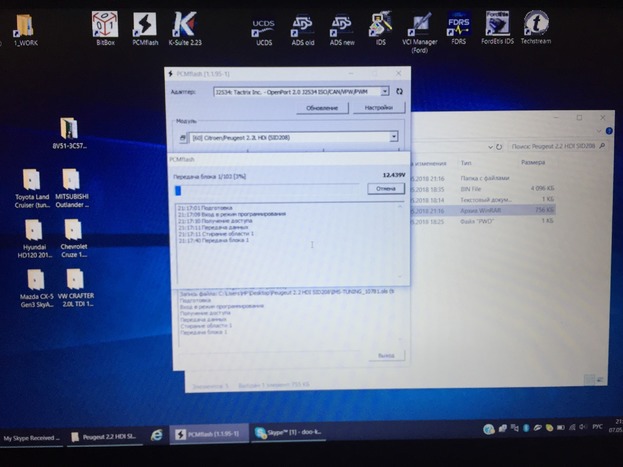Expand the Citroen/Peugeot module dropdown
The image size is (623, 467).
[x=394, y=136]
